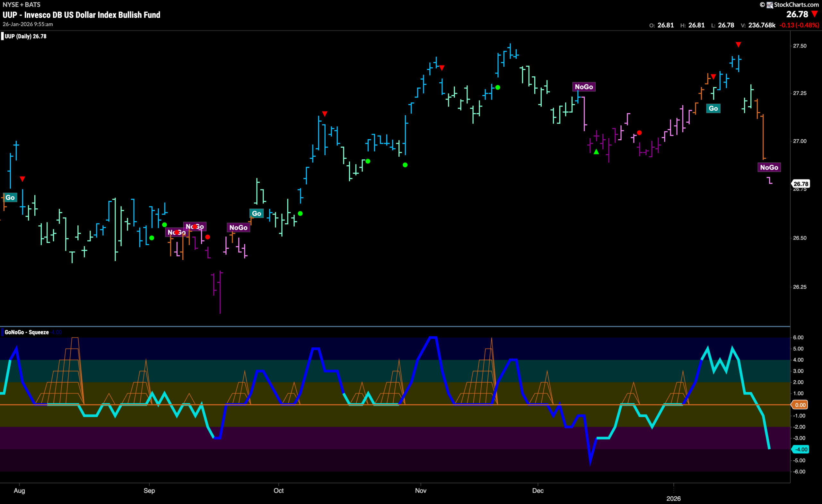Click the Dec label on the time axis
This screenshot has height=504, width=822.
pyautogui.click(x=538, y=491)
